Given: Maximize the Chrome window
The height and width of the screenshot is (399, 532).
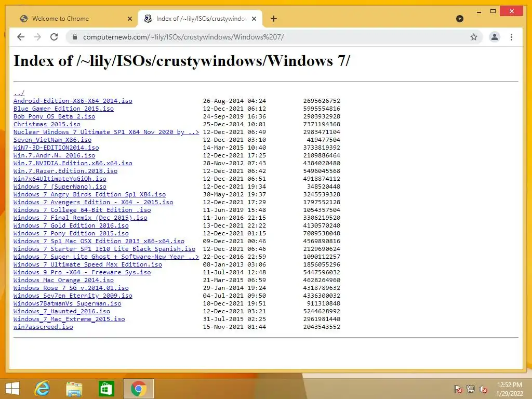Looking at the screenshot, I should (493, 11).
